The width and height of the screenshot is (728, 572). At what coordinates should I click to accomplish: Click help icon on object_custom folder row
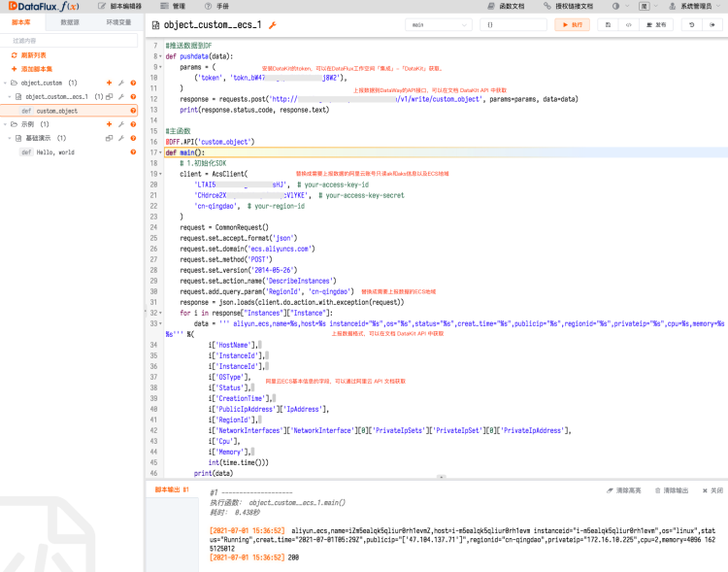pos(133,83)
